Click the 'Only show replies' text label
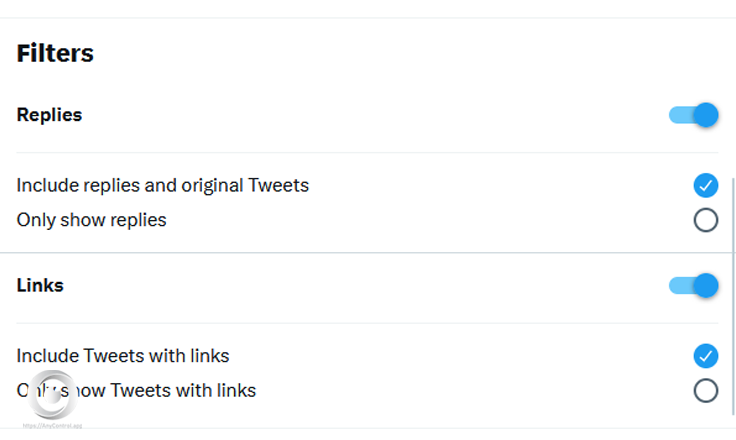736x440 pixels. pos(91,220)
